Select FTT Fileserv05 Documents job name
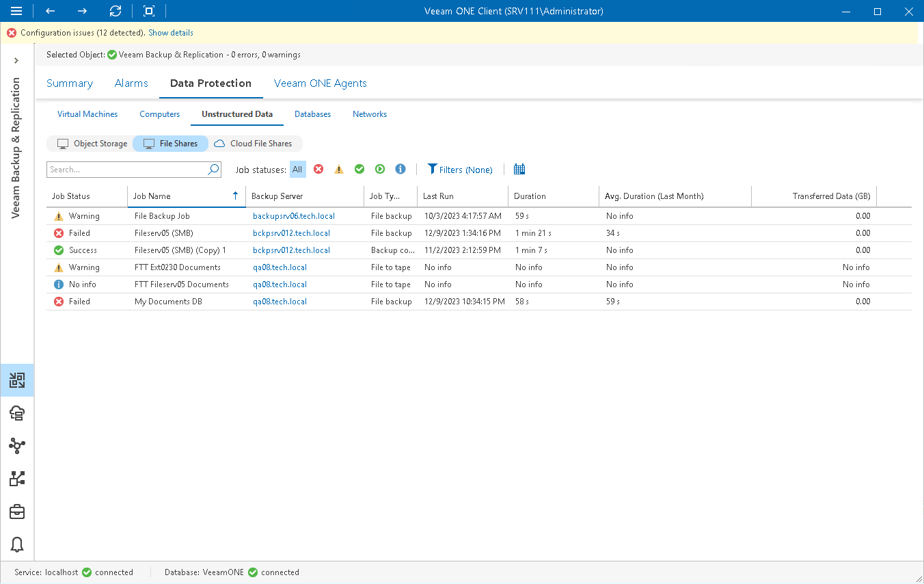Image resolution: width=924 pixels, height=584 pixels. click(x=182, y=284)
